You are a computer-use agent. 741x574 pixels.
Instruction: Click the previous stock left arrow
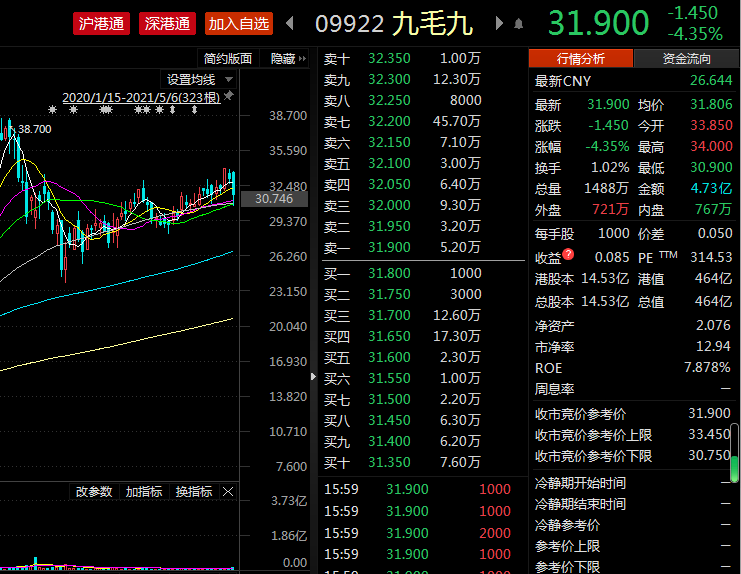[x=290, y=23]
